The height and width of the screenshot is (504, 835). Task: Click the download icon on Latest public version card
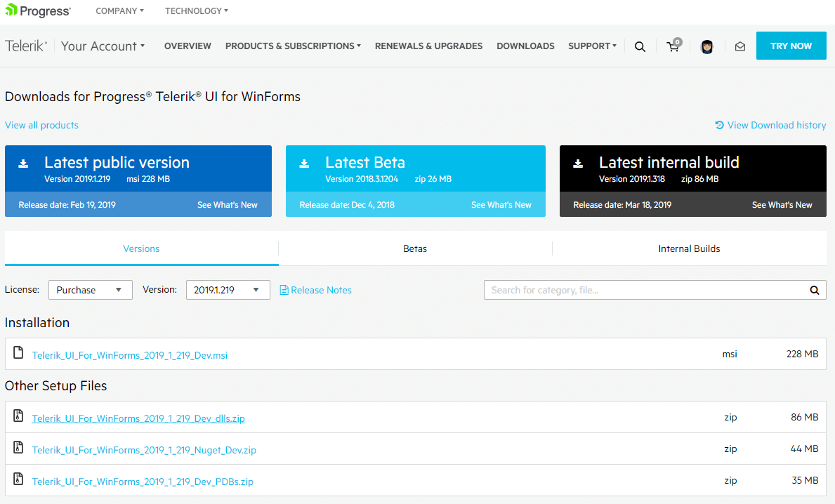pos(23,163)
